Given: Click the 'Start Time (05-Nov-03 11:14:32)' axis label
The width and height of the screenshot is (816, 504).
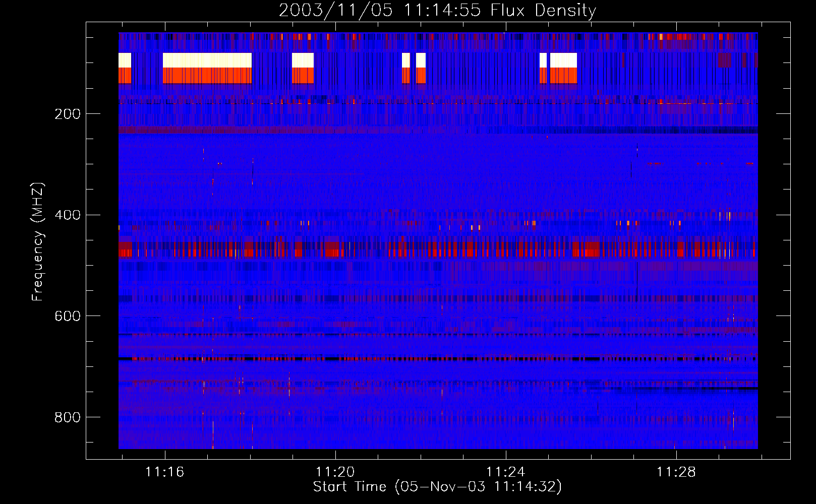Looking at the screenshot, I should tap(437, 487).
